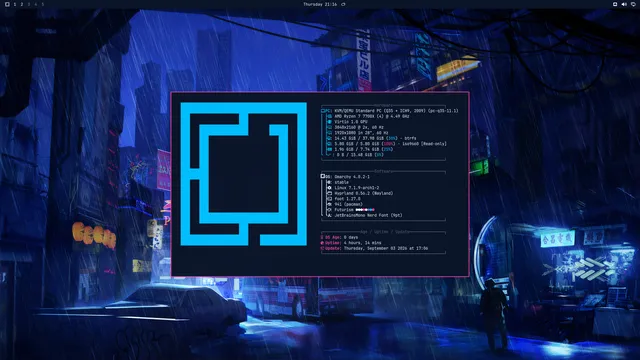The image size is (640, 360).
Task: Click the theme icon beside Futurism
Action: point(329,210)
